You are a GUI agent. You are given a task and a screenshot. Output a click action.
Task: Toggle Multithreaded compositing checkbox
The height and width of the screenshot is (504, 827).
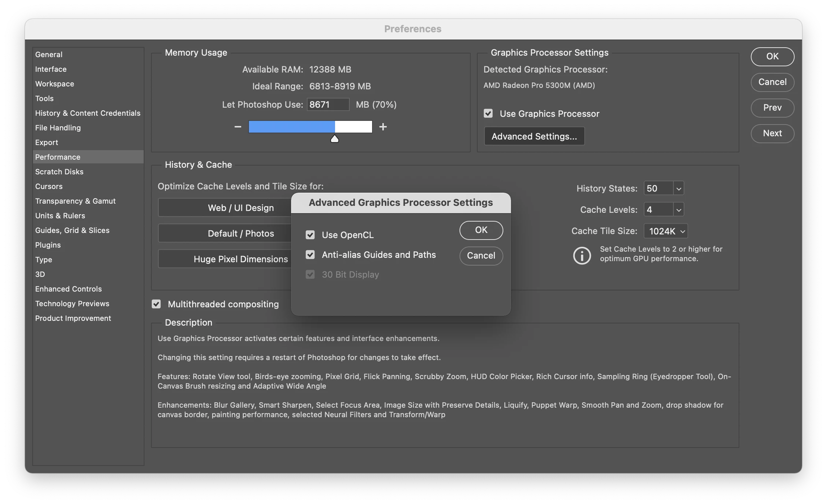(x=157, y=304)
